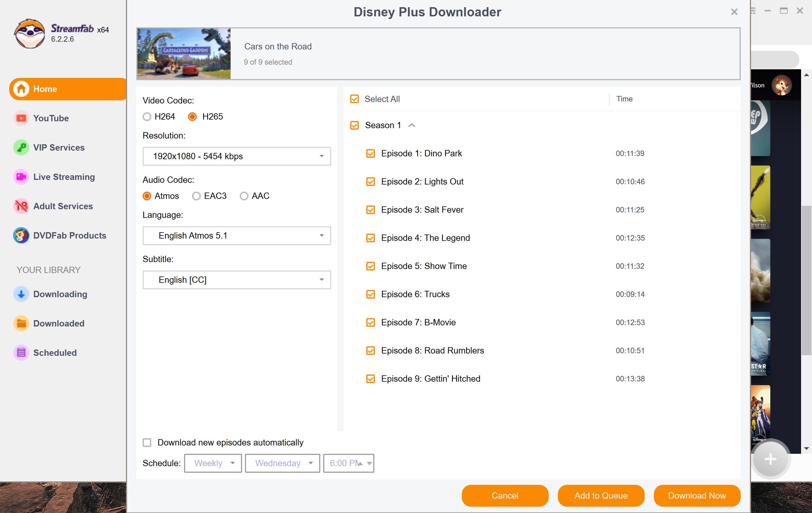Viewport: 812px width, 513px height.
Task: Uncheck Episode 6: Trucks
Action: pos(371,295)
